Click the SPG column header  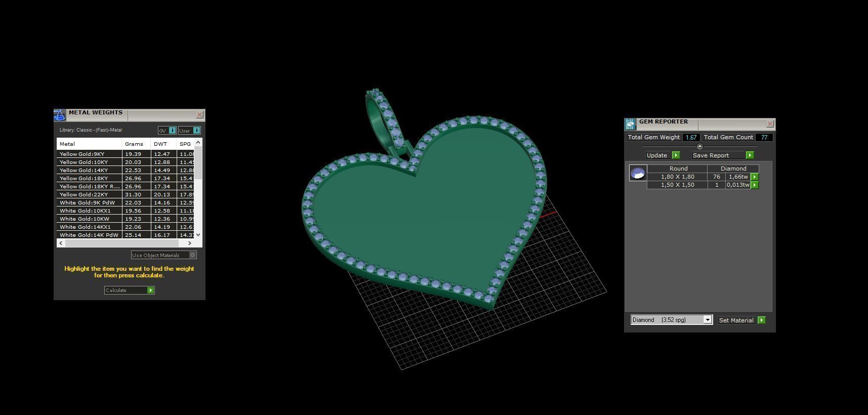(x=185, y=144)
